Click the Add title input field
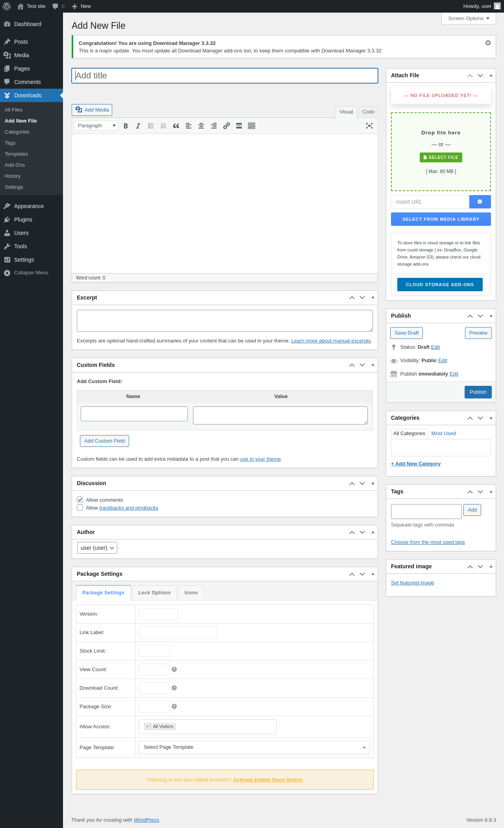The height and width of the screenshot is (828, 504). [x=225, y=76]
